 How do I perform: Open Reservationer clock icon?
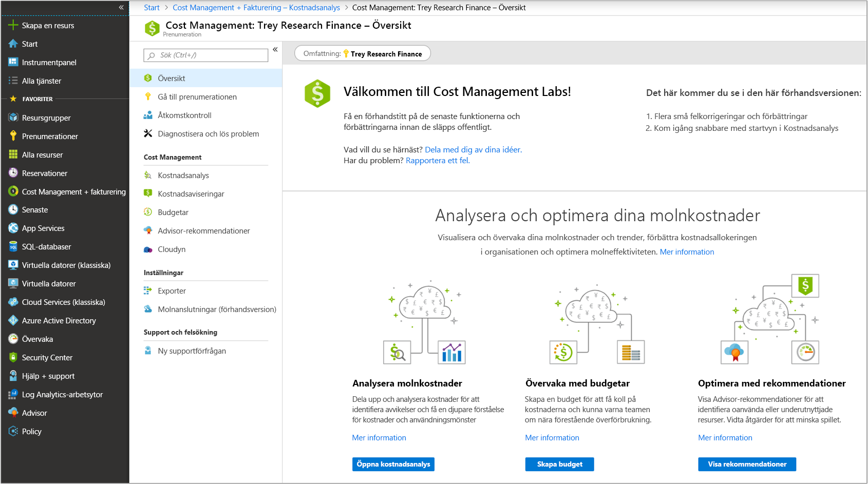point(13,173)
